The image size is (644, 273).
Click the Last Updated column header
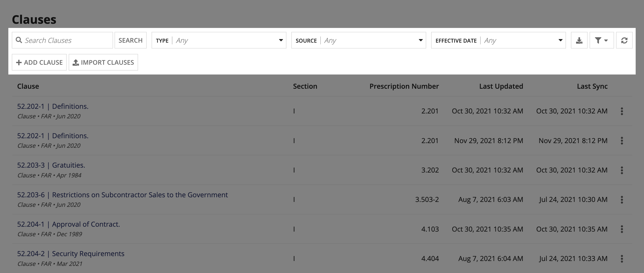501,86
